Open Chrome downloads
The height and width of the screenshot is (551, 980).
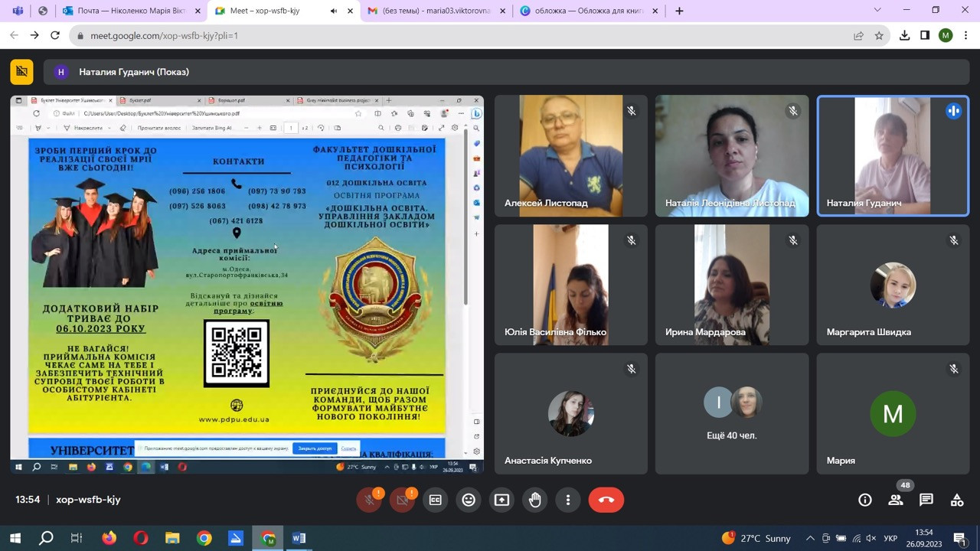tap(905, 35)
